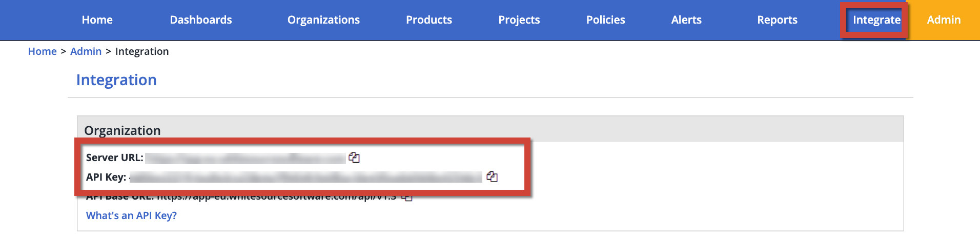Go to the Dashboards menu
This screenshot has width=980, height=235.
200,20
